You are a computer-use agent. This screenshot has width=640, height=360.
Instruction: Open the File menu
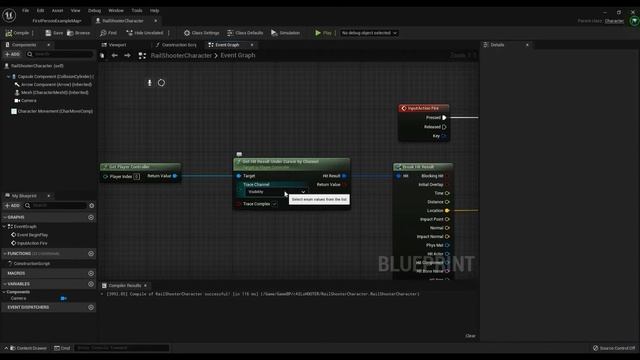pyautogui.click(x=25, y=11)
